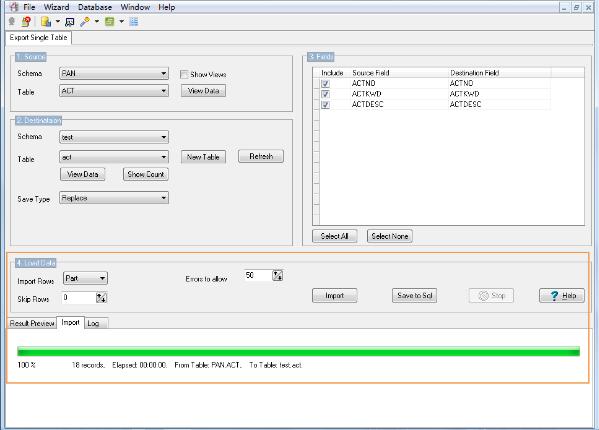Uncheck the include box for ACTNO
The width and height of the screenshot is (599, 430).
pos(325,84)
